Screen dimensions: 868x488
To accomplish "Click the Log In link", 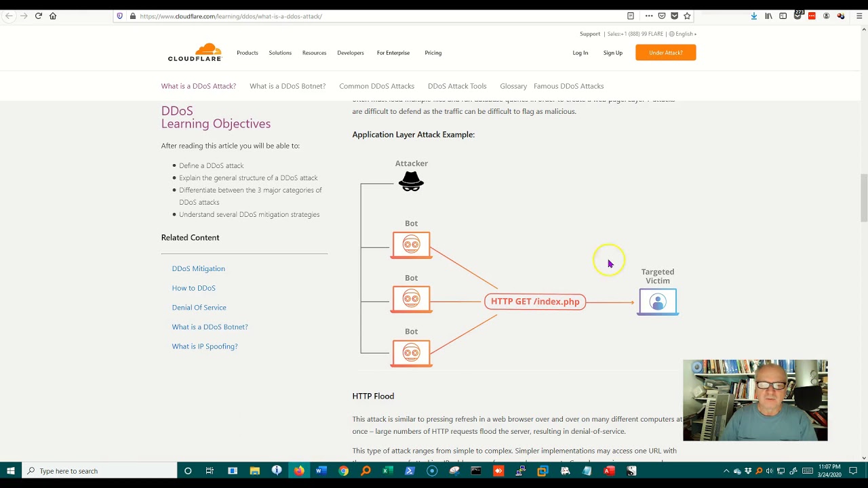I will click(x=580, y=53).
